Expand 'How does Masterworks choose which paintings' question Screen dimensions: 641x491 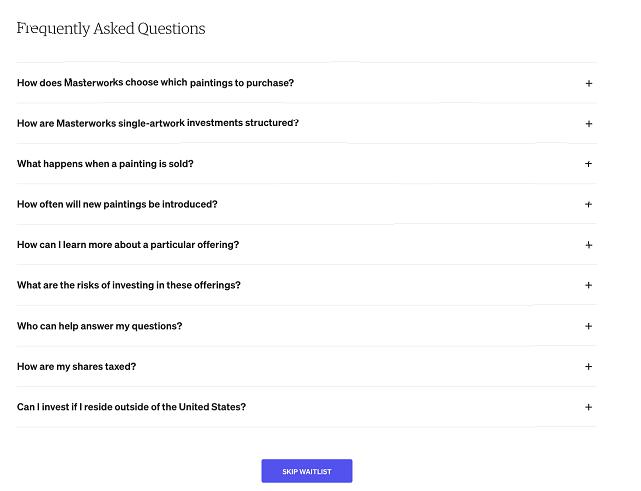pos(155,83)
